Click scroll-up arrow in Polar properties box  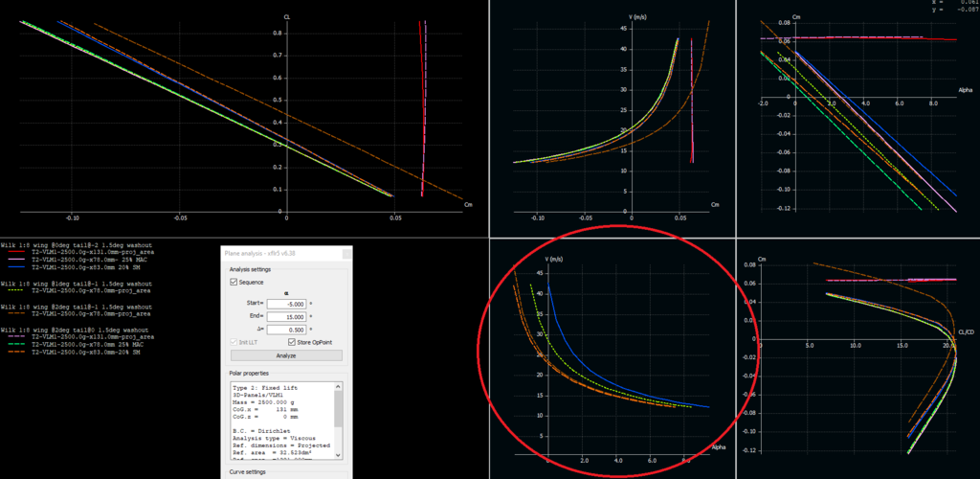(x=338, y=387)
